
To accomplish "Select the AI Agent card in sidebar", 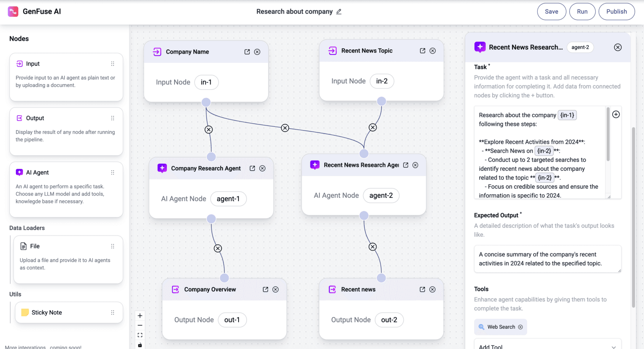I will click(66, 190).
